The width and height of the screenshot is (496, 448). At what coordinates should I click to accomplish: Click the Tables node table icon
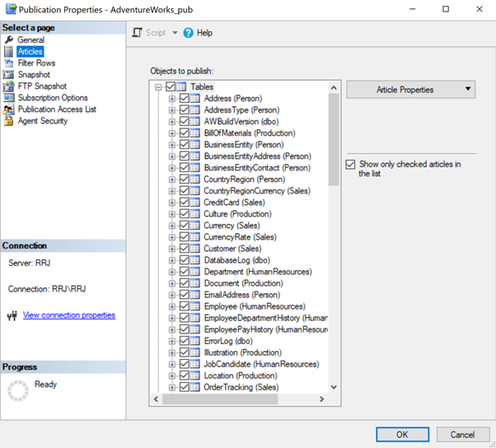coord(181,86)
